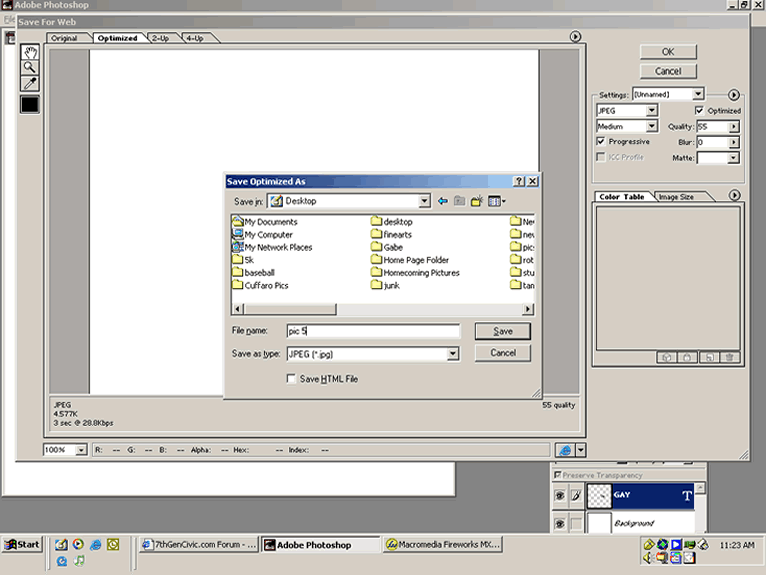Image resolution: width=766 pixels, height=575 pixels.
Task: Click the Save button
Action: (x=502, y=331)
